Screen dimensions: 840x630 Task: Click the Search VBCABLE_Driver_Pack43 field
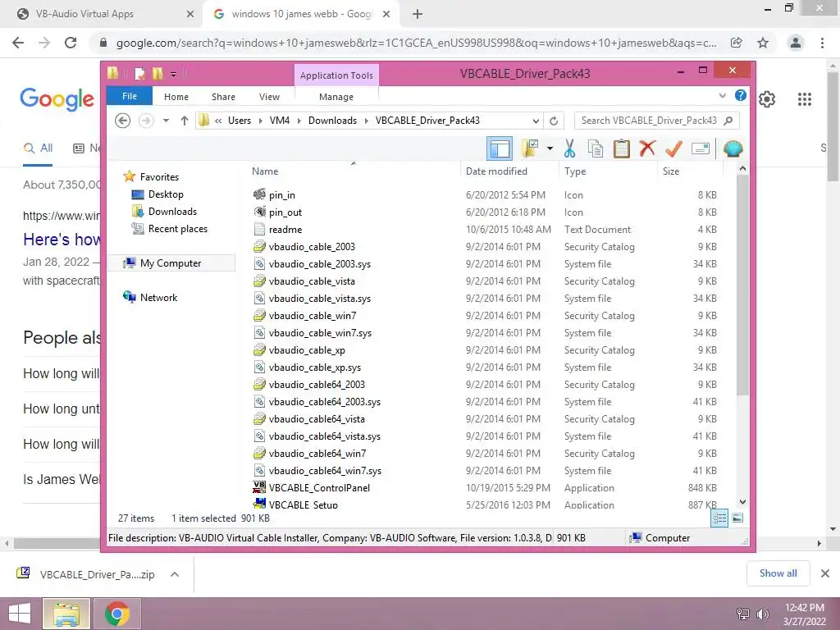657,121
